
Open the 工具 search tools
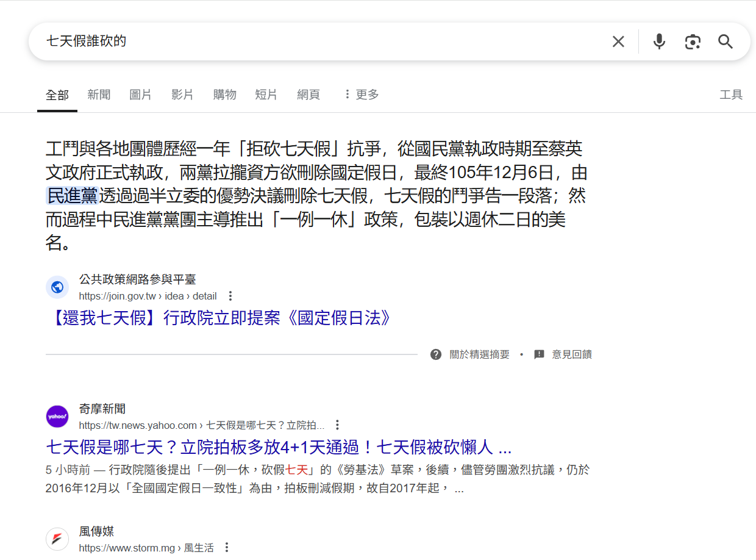point(731,95)
